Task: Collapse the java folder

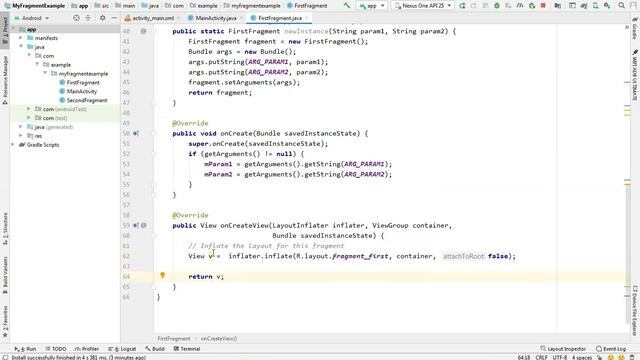Action: pos(21,47)
